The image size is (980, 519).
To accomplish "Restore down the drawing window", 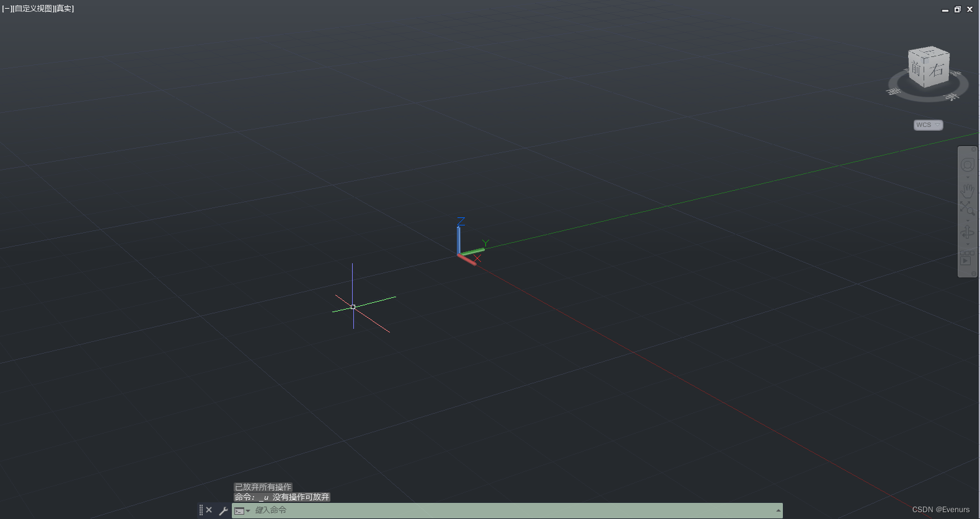I will click(958, 9).
